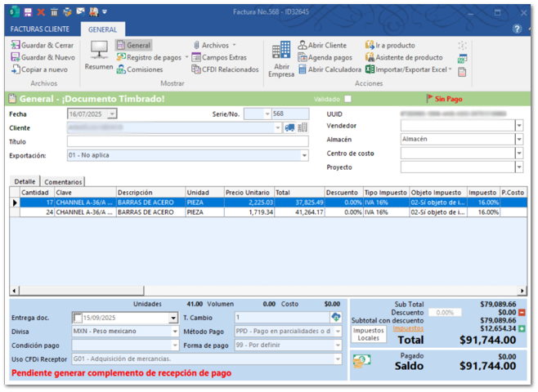Click the green plus tax icon

(x=522, y=328)
